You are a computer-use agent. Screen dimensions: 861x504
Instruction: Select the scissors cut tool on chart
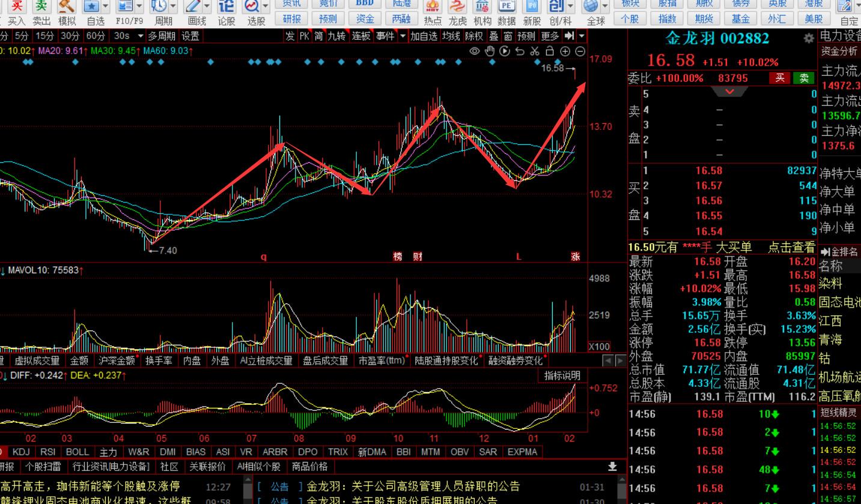pyautogui.click(x=535, y=52)
